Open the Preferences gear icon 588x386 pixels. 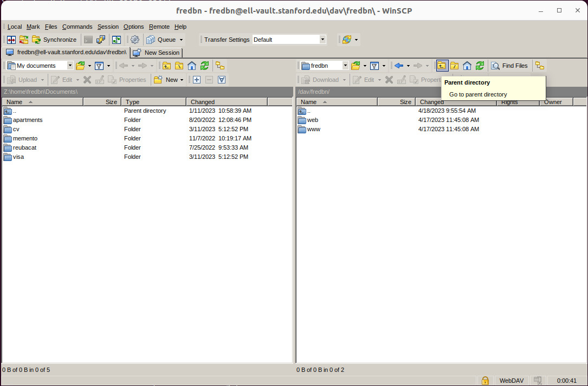coord(135,40)
